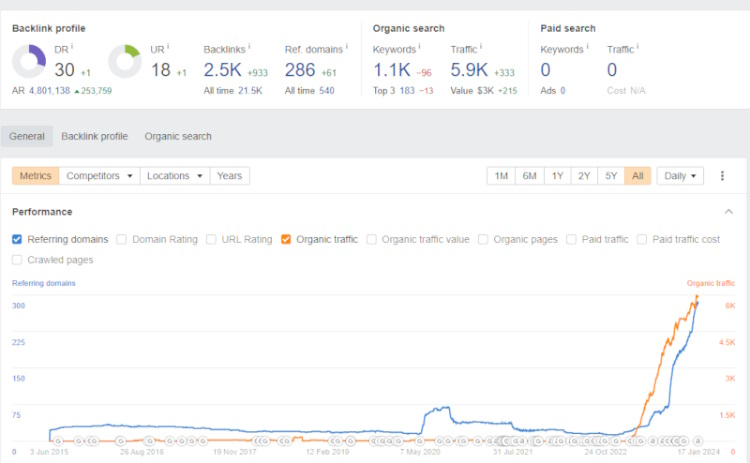
Task: Open the Competitors dropdown
Action: pos(99,176)
